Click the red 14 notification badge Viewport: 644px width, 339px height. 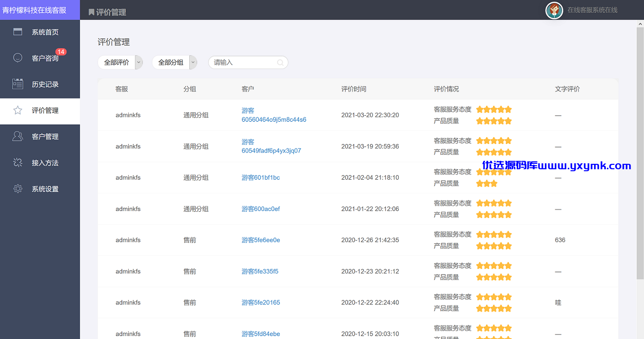pos(61,51)
